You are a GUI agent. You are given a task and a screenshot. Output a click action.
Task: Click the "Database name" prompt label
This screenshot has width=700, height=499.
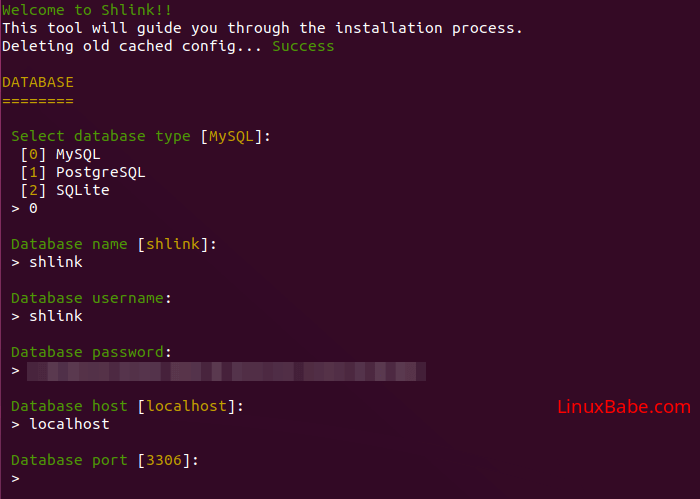(x=69, y=244)
